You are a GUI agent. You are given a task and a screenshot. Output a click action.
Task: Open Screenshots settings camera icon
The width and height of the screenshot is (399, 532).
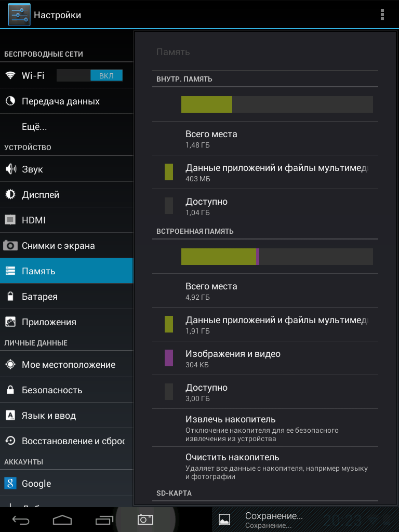click(10, 246)
